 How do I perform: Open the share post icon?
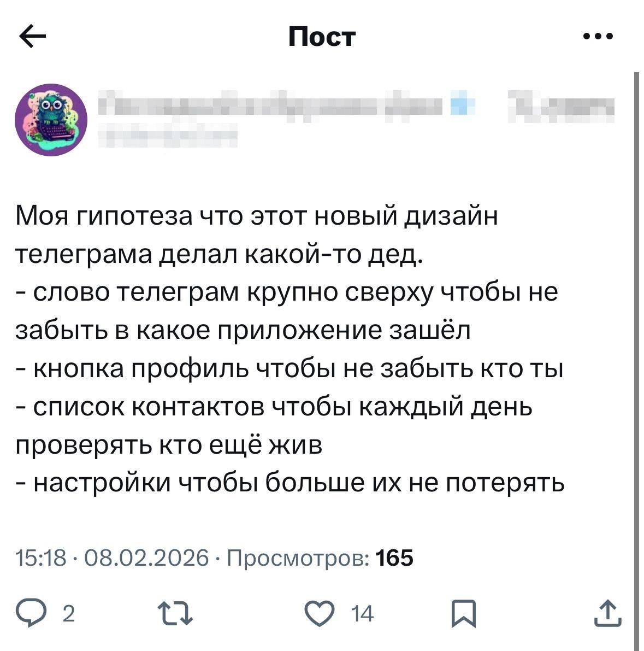608,614
